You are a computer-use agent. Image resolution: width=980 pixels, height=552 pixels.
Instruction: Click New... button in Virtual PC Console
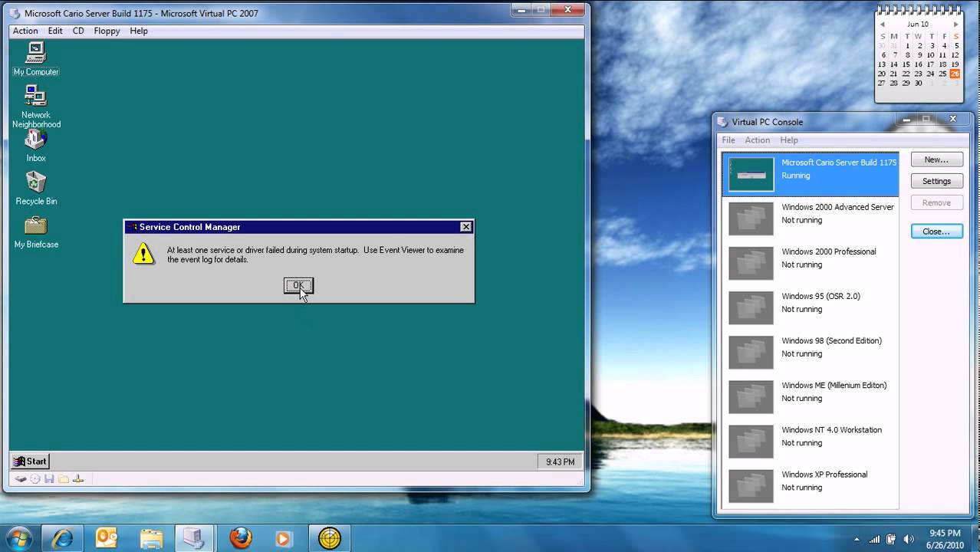[x=936, y=159]
